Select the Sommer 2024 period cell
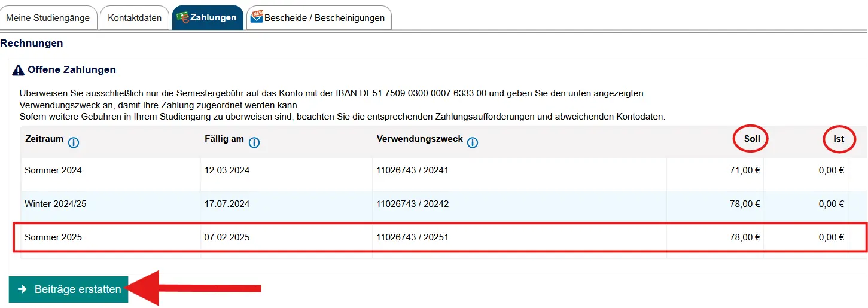The width and height of the screenshot is (868, 308). pyautogui.click(x=53, y=170)
